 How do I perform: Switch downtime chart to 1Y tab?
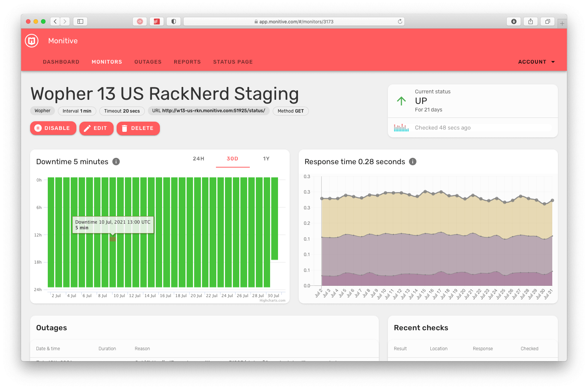(x=266, y=159)
